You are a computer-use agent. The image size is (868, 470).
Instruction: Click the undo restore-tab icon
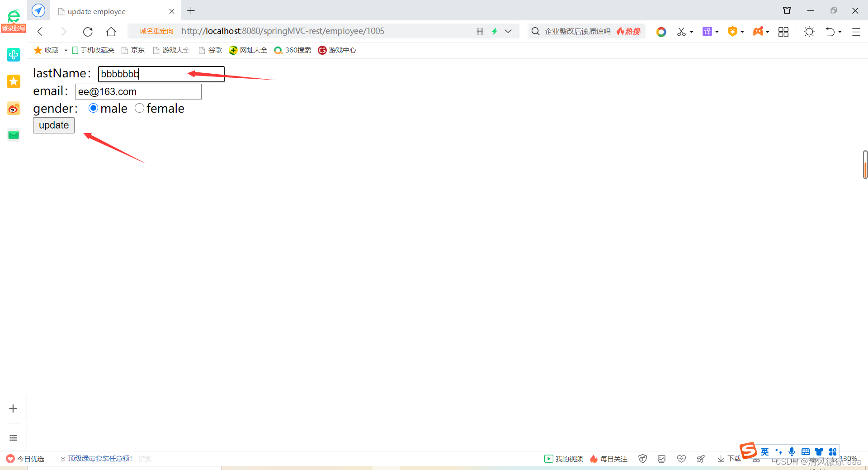(830, 32)
